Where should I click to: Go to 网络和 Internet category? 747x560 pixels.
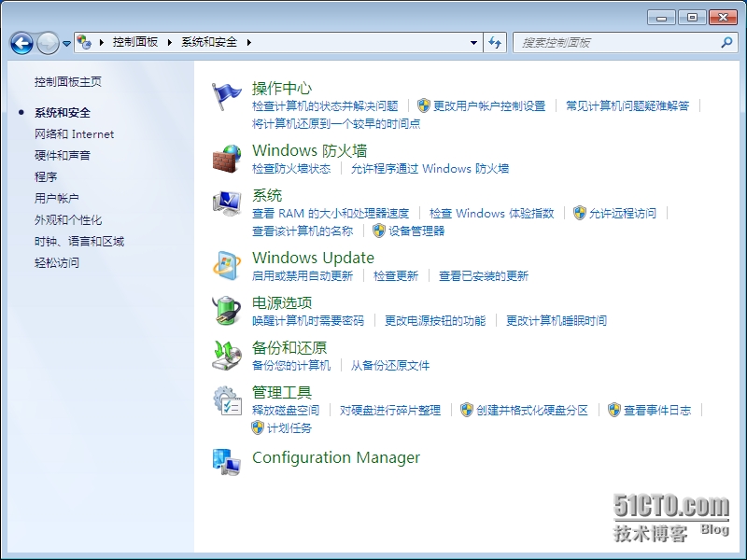click(x=74, y=134)
